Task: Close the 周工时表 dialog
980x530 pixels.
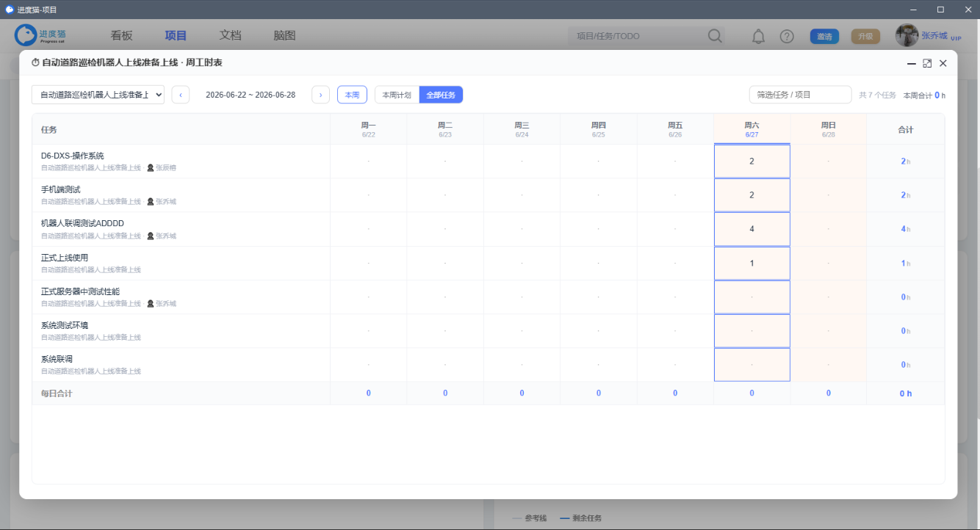Action: pyautogui.click(x=943, y=63)
